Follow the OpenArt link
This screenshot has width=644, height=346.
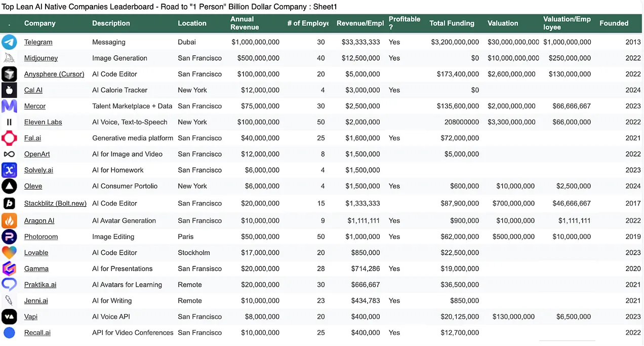[x=37, y=154]
